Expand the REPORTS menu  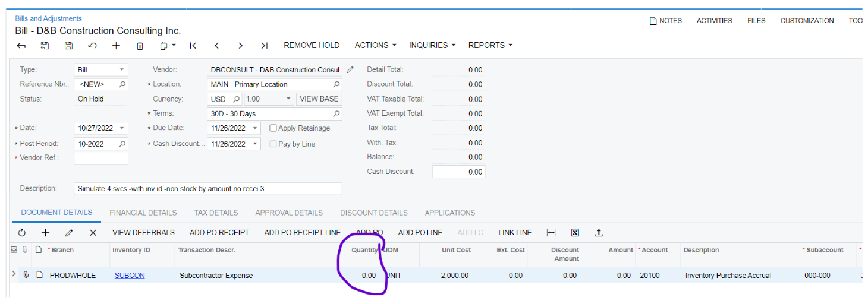pyautogui.click(x=490, y=45)
